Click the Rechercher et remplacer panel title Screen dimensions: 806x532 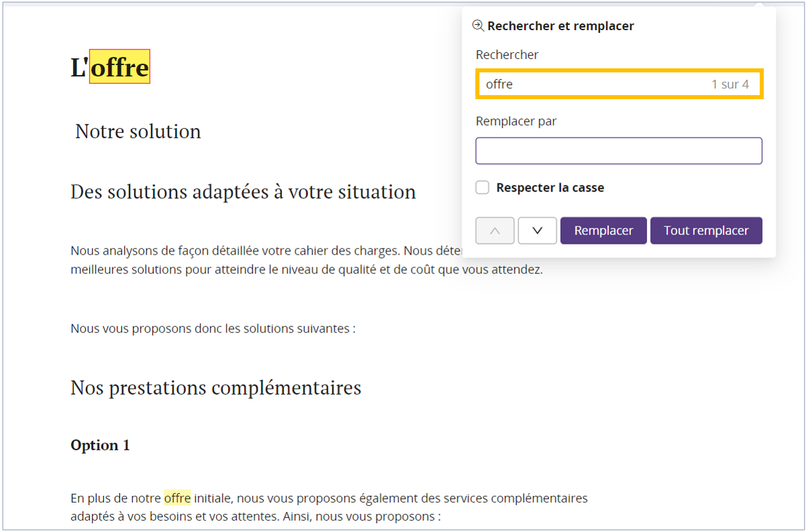tap(560, 26)
